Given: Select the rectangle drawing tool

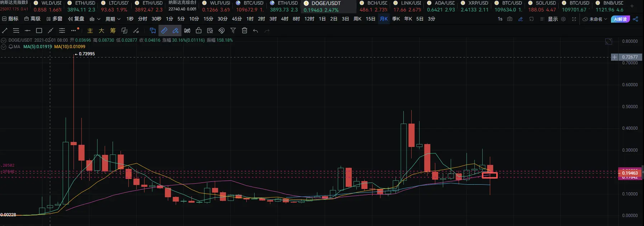Looking at the screenshot, I should pyautogui.click(x=39, y=31).
